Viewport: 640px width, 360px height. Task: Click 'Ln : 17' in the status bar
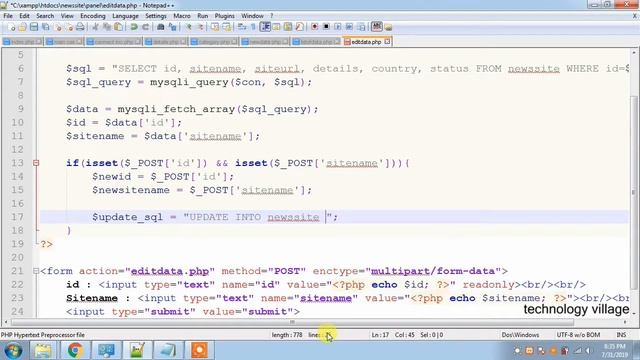point(380,335)
